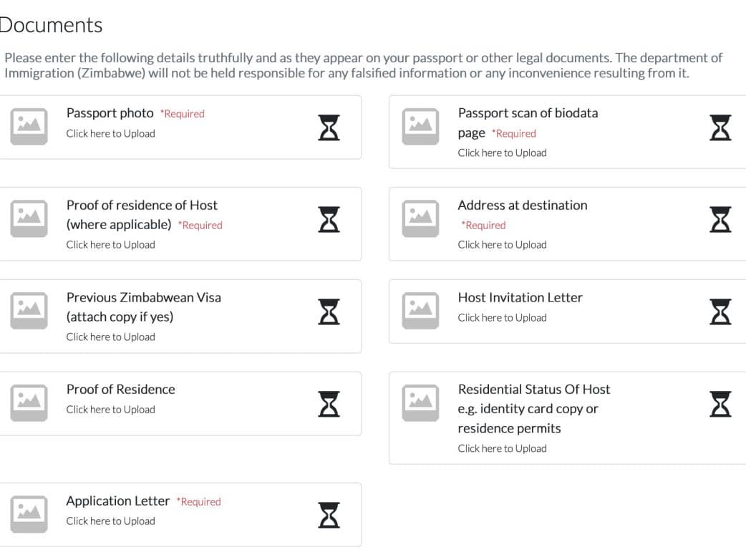Select the image placeholder for Passport biodata scan
This screenshot has height=560, width=746.
point(420,126)
